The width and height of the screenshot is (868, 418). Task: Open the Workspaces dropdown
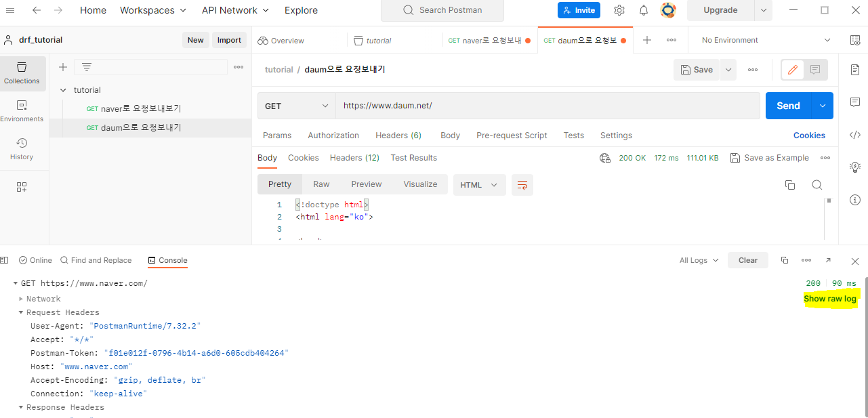tap(152, 10)
